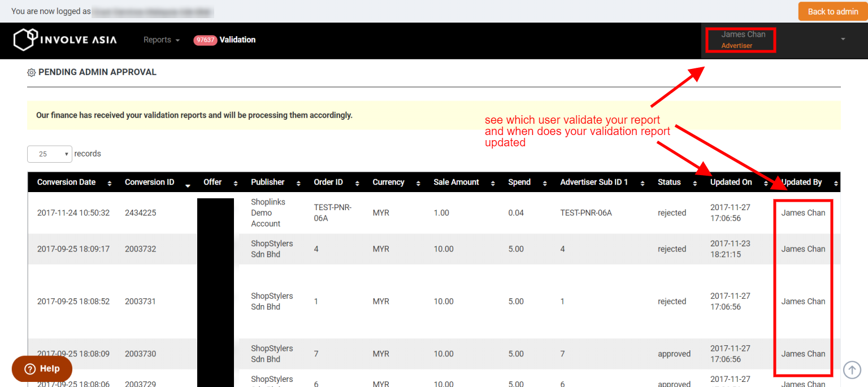Click the spend value 0.04
Screen dimensions: 868x387
pyautogui.click(x=516, y=213)
